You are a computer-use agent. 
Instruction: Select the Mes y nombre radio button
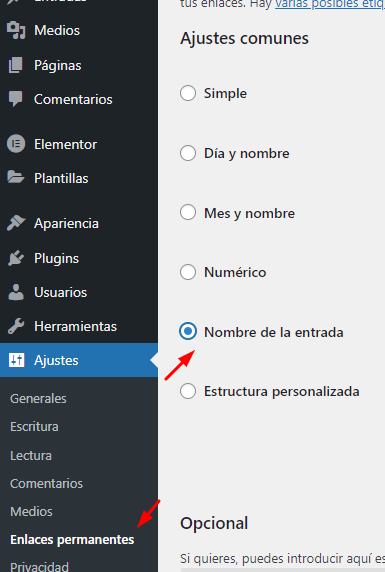188,212
